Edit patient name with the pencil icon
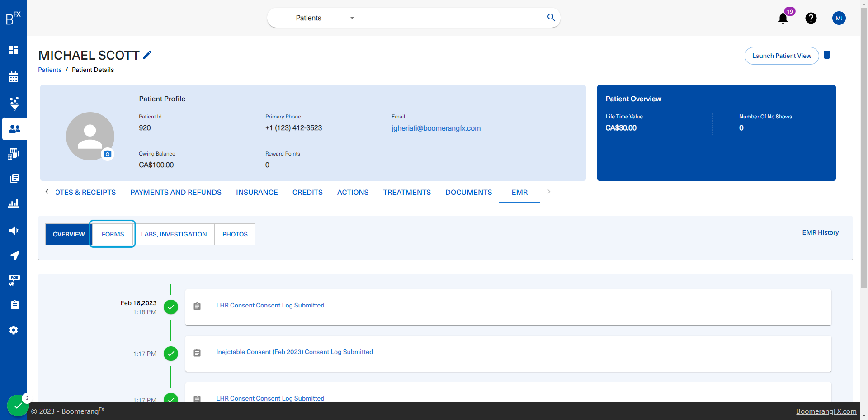Screen dimensions: 868x420 [147, 55]
